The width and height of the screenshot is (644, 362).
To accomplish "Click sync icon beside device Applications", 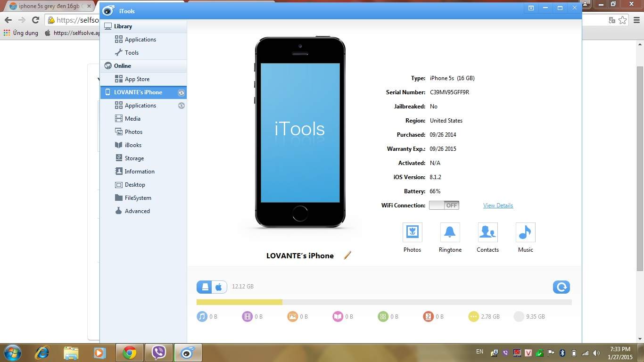I will [x=181, y=106].
